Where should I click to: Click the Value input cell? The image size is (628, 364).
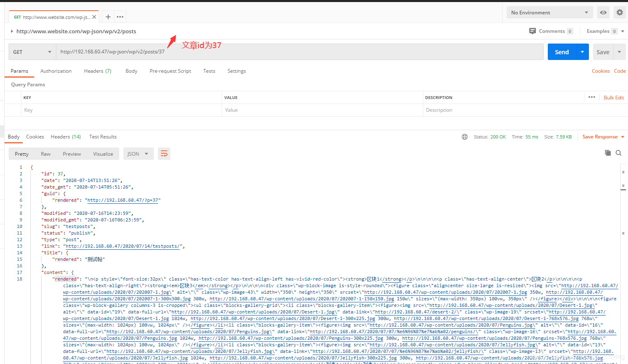tap(322, 110)
